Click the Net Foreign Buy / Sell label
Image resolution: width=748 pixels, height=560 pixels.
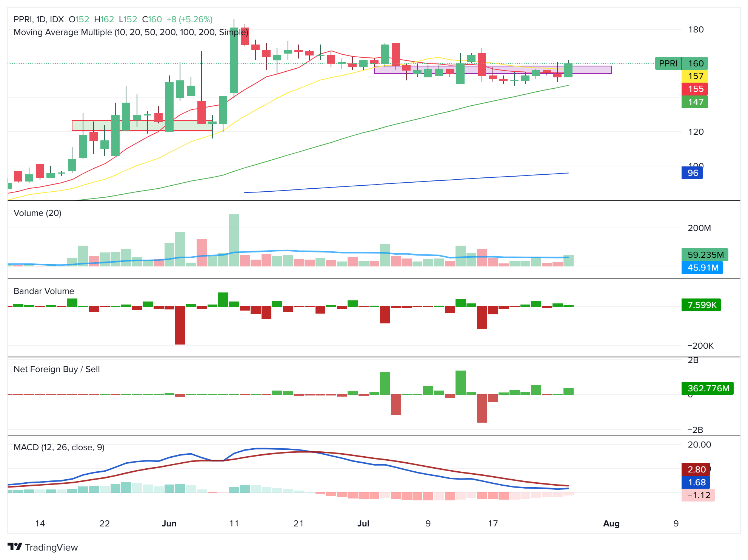57,369
